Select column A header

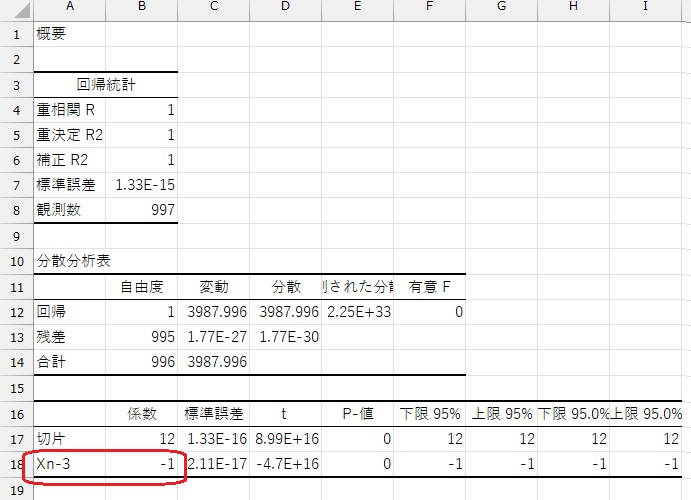69,8
